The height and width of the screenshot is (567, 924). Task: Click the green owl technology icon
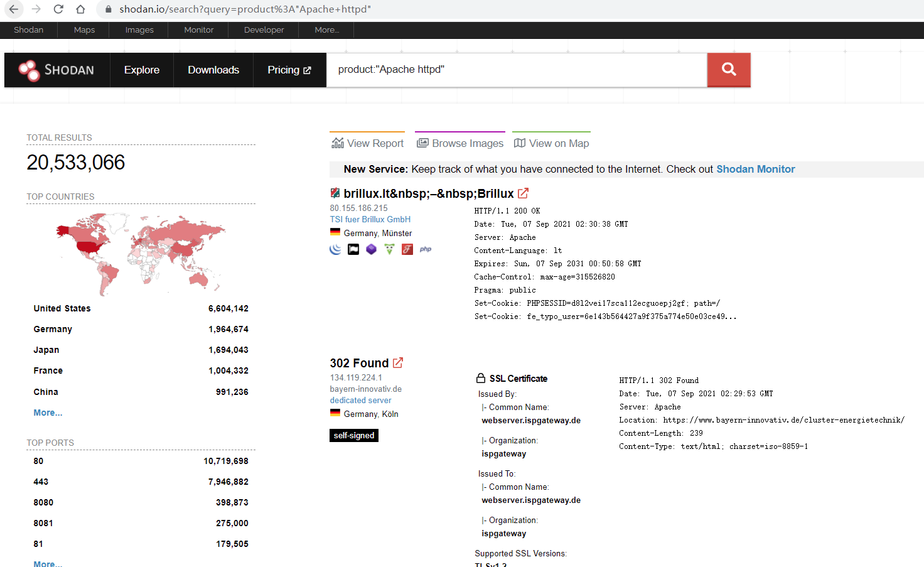coord(389,249)
